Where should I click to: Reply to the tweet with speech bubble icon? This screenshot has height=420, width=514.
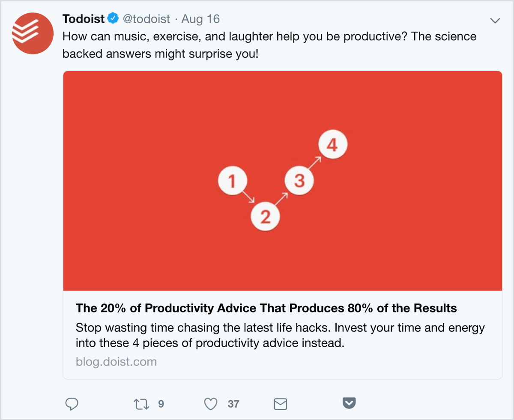[72, 404]
